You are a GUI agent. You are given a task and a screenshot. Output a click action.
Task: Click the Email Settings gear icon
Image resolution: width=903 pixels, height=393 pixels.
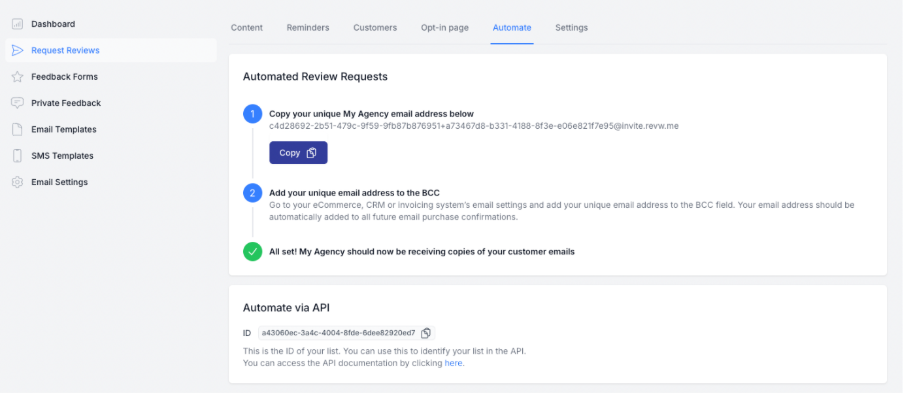point(17,182)
